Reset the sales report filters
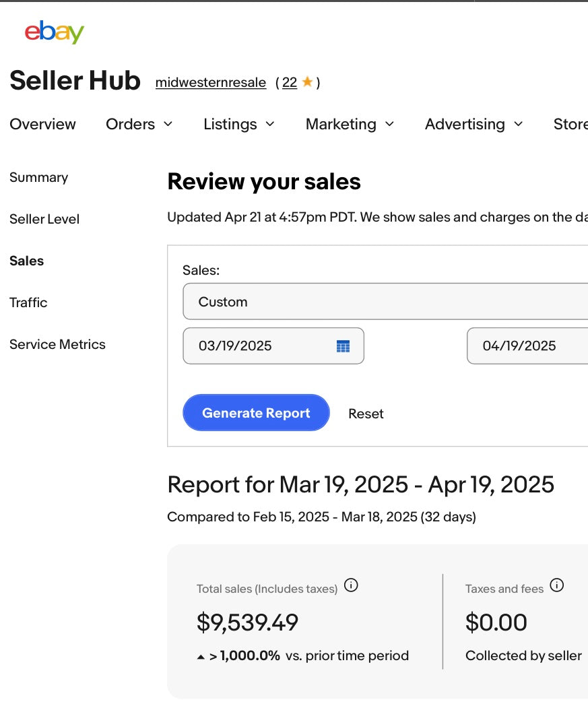 (x=366, y=414)
